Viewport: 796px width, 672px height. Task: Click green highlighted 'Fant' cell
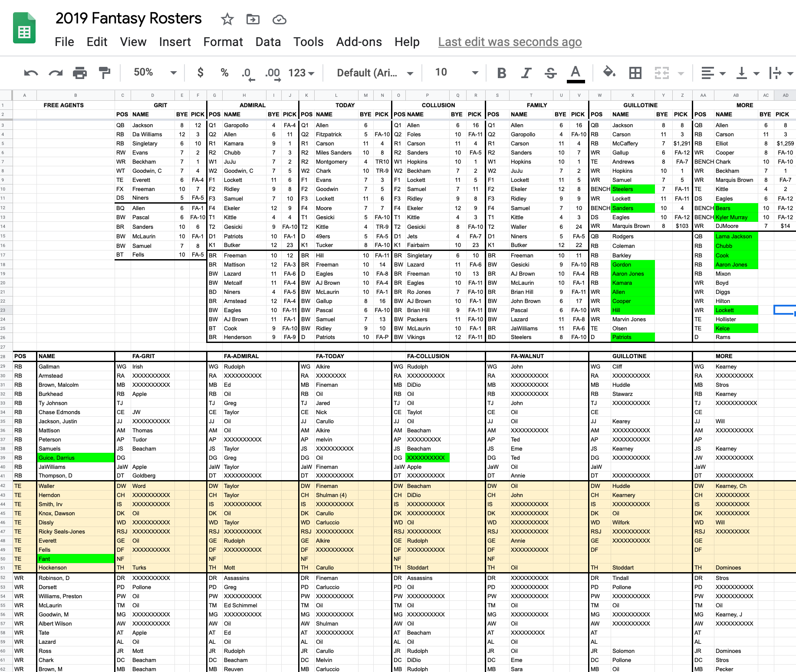pos(76,559)
